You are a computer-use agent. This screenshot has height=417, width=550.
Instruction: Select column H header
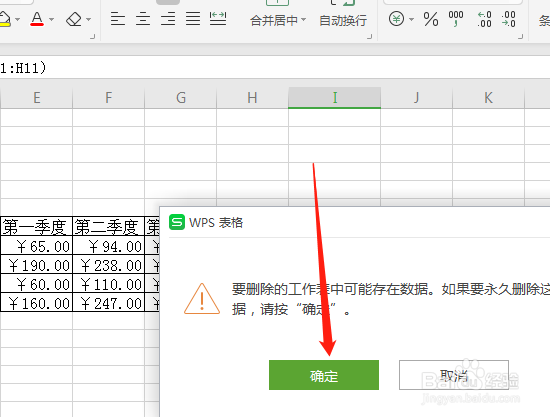tap(252, 97)
